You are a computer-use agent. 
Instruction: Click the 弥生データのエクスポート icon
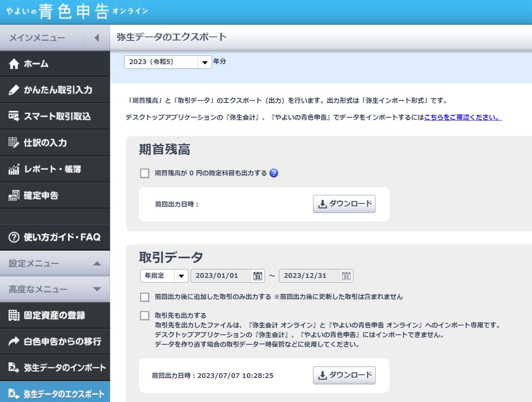[x=14, y=394]
